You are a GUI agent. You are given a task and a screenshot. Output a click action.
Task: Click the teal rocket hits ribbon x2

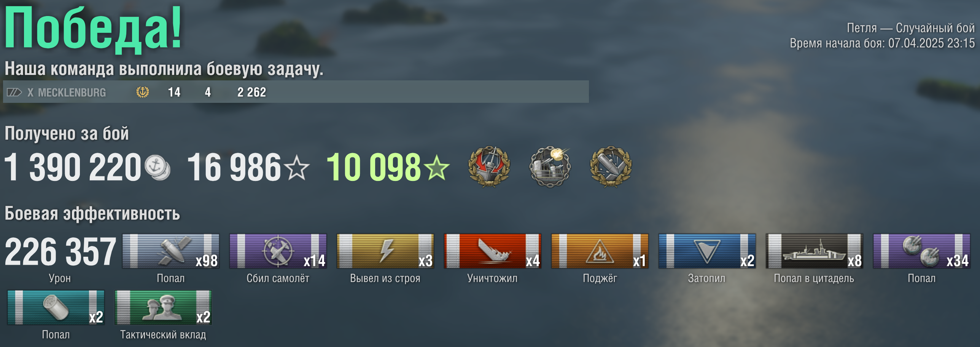56,307
